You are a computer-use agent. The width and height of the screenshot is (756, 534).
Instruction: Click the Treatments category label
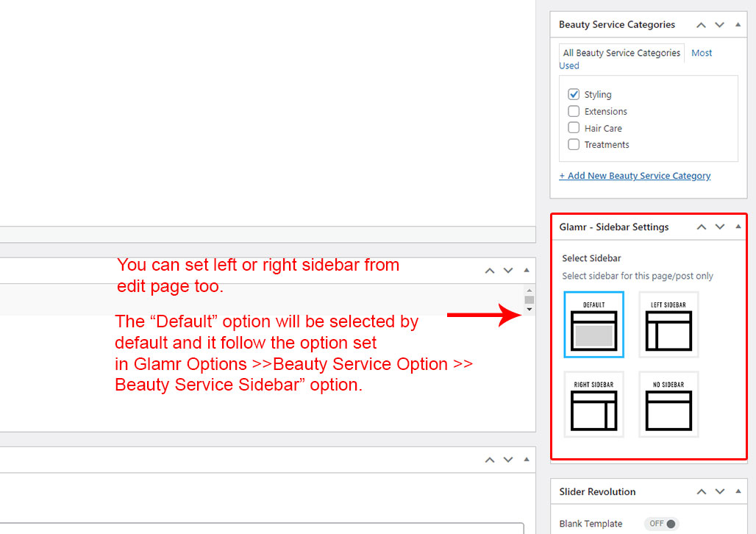coord(607,145)
